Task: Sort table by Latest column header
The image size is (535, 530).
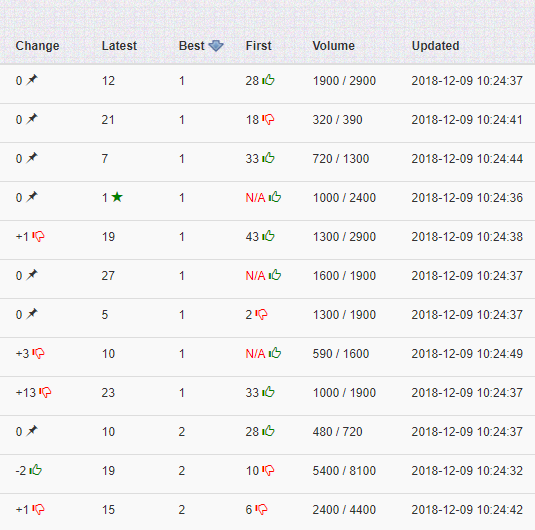Action: point(119,46)
